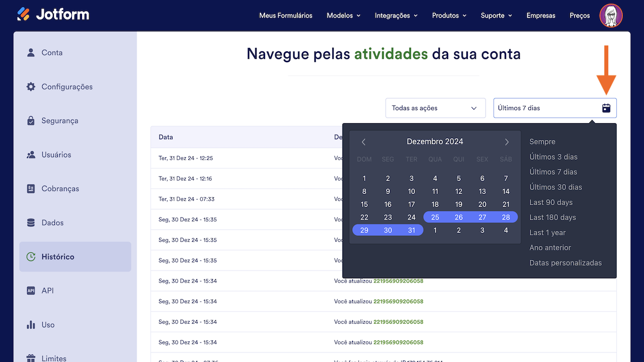Open the Modelos dropdown menu
The image size is (644, 362).
344,16
